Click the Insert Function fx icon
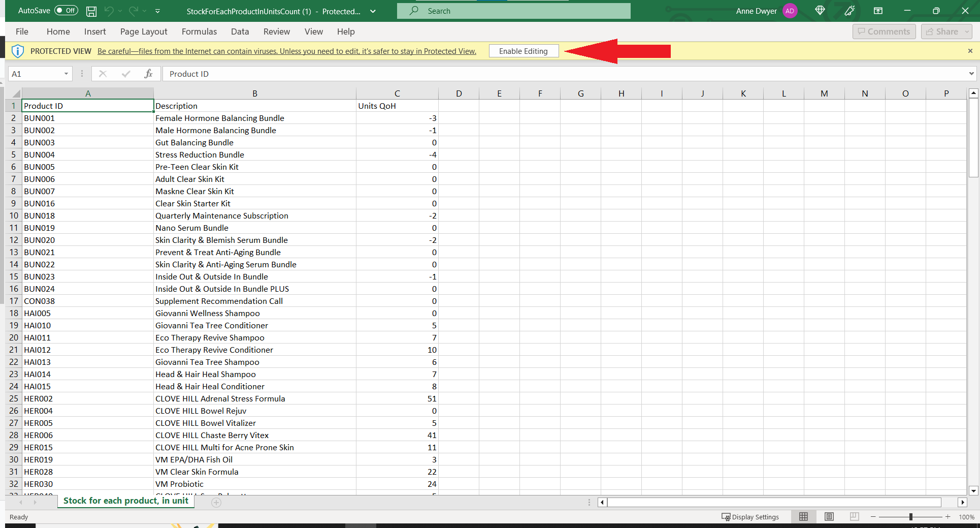The image size is (980, 528). tap(148, 74)
